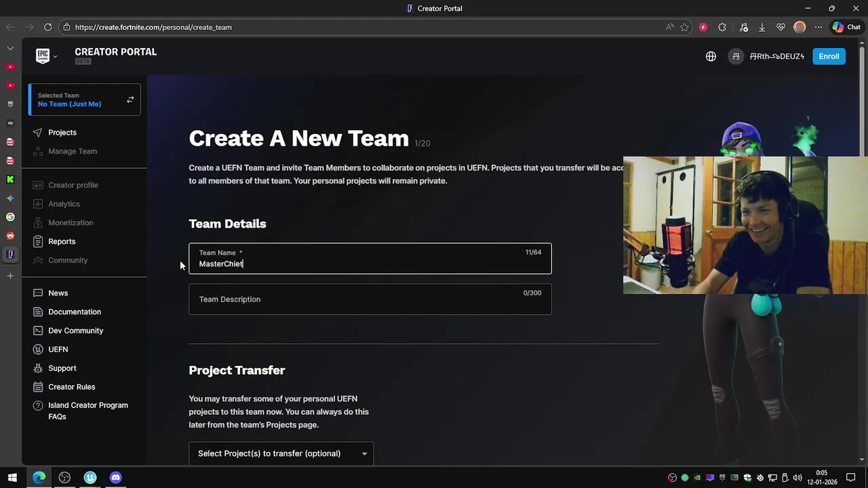Image resolution: width=868 pixels, height=488 pixels.
Task: Click the Enroll button
Action: tap(829, 56)
